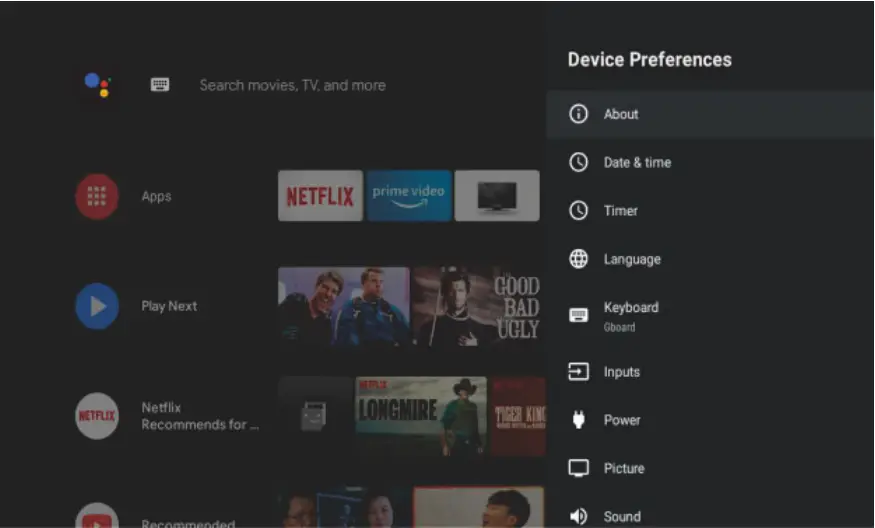This screenshot has width=875, height=528.
Task: Select the Good Bad Ugly thumbnail
Action: coord(477,306)
